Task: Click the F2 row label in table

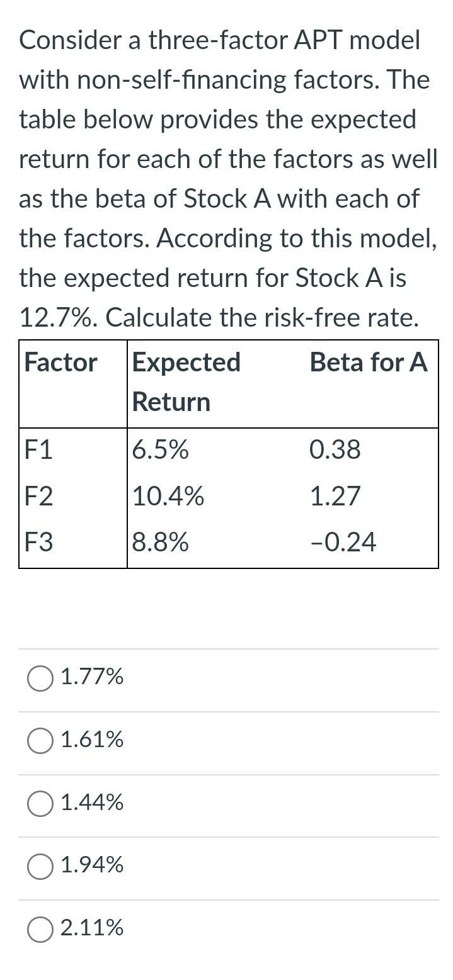Action: 37,496
